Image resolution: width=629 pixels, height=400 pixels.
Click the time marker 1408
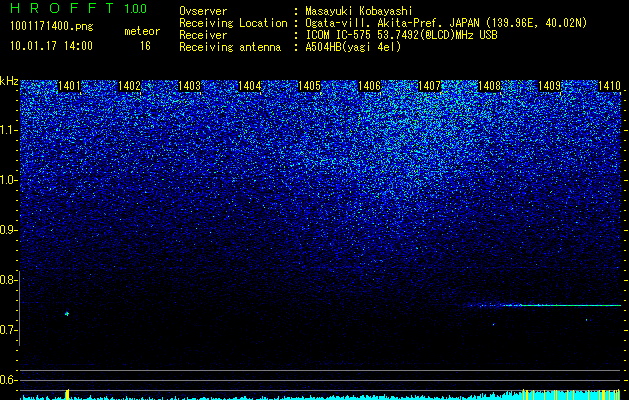tap(489, 86)
